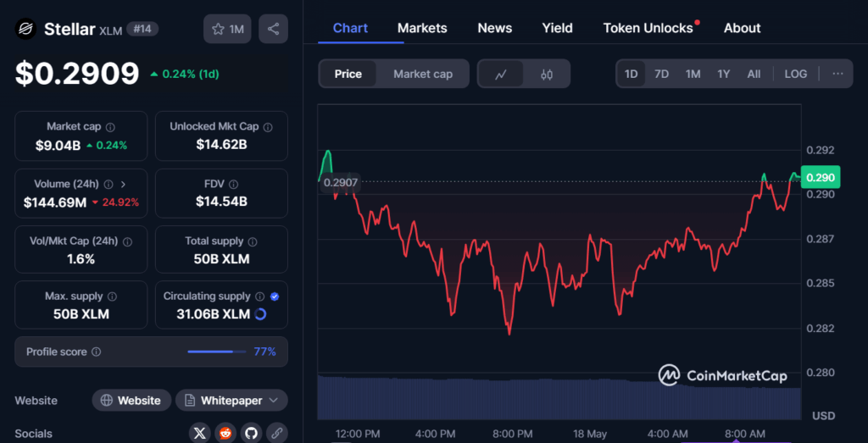The image size is (868, 443).
Task: Click the Total supply info icon
Action: pos(253,241)
